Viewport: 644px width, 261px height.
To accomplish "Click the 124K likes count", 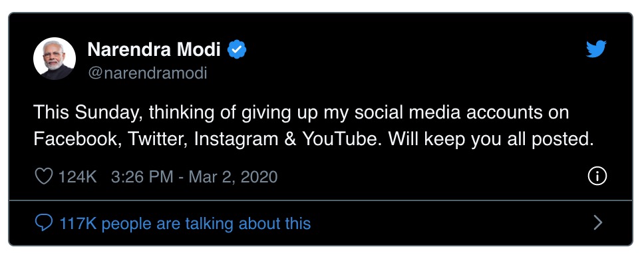I will tap(78, 177).
